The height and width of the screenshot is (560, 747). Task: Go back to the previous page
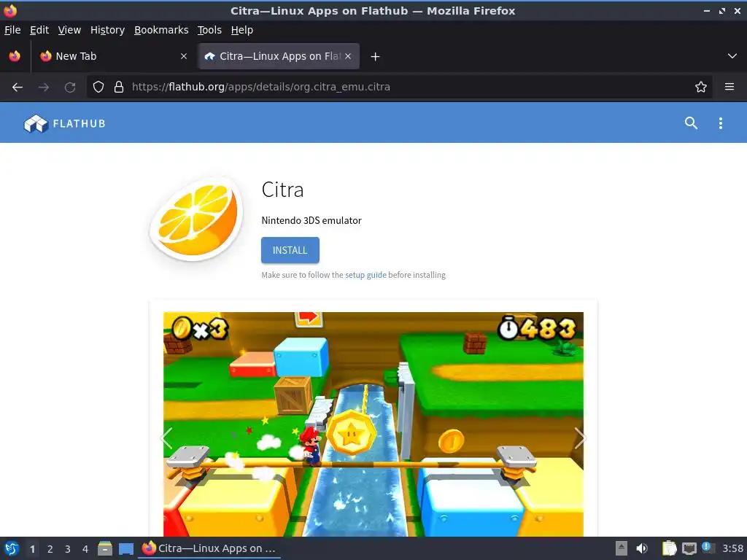[18, 87]
